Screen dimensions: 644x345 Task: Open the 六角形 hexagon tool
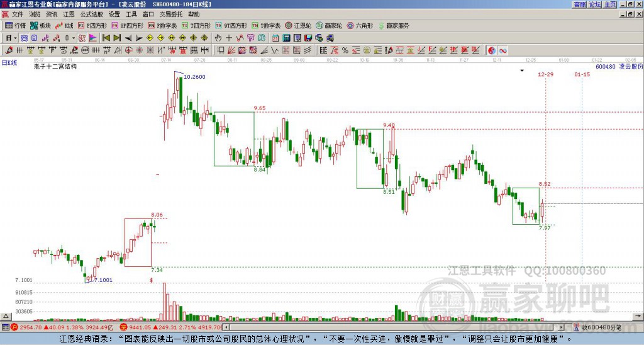click(360, 25)
